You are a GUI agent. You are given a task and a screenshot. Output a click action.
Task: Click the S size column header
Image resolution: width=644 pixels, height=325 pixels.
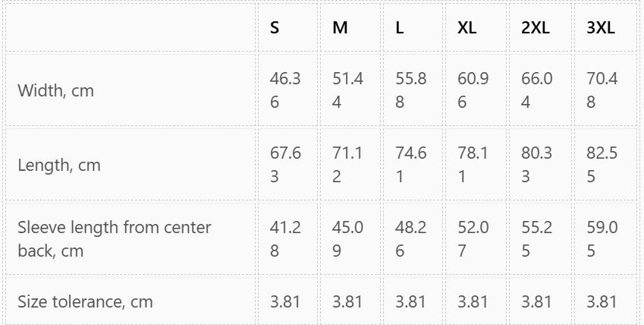[275, 28]
